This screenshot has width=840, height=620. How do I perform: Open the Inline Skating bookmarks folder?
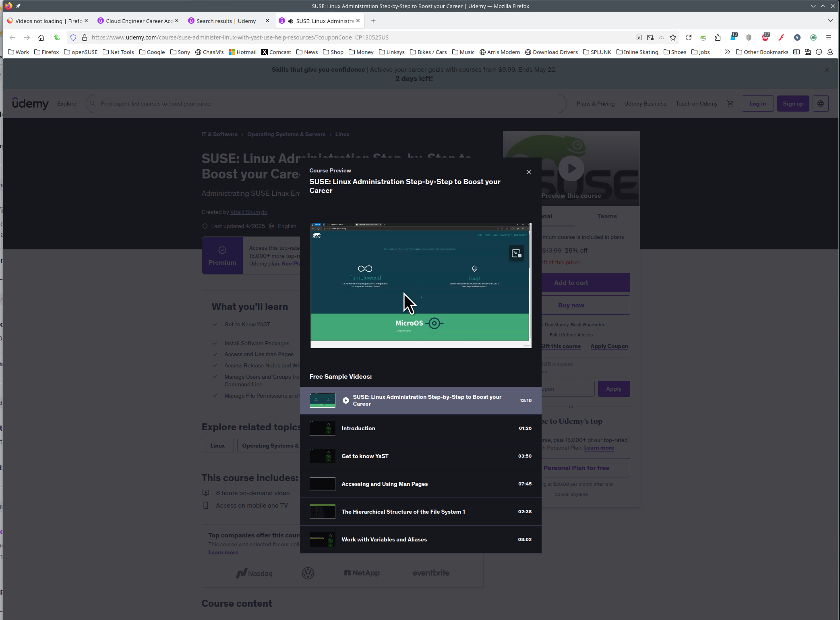coord(637,52)
